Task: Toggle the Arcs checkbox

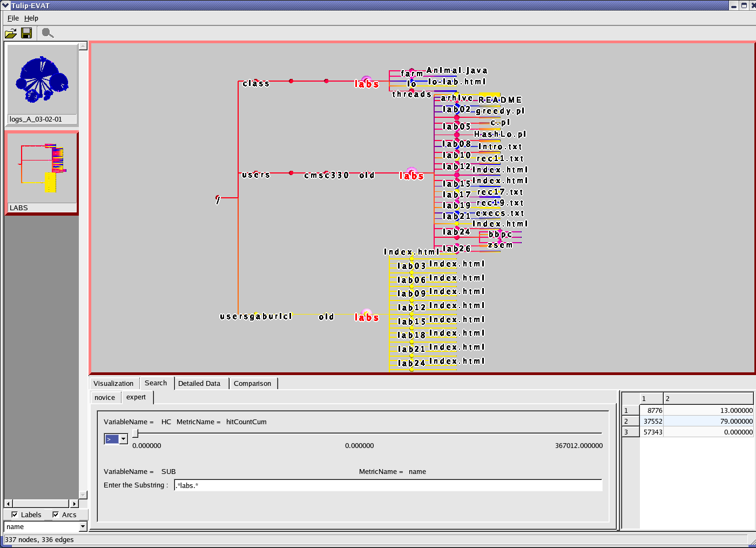Action: pyautogui.click(x=56, y=514)
